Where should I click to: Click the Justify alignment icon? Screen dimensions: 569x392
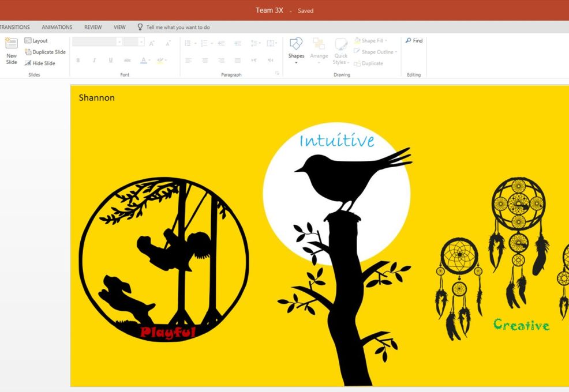pyautogui.click(x=237, y=60)
